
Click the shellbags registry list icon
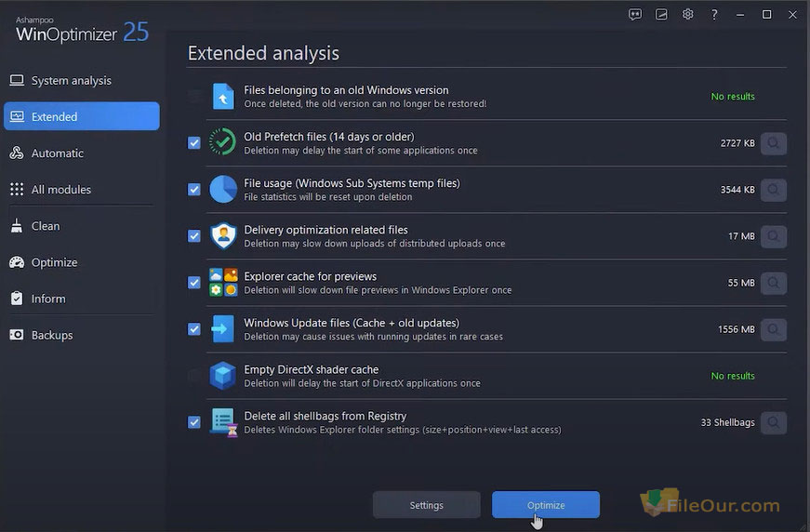tap(224, 422)
